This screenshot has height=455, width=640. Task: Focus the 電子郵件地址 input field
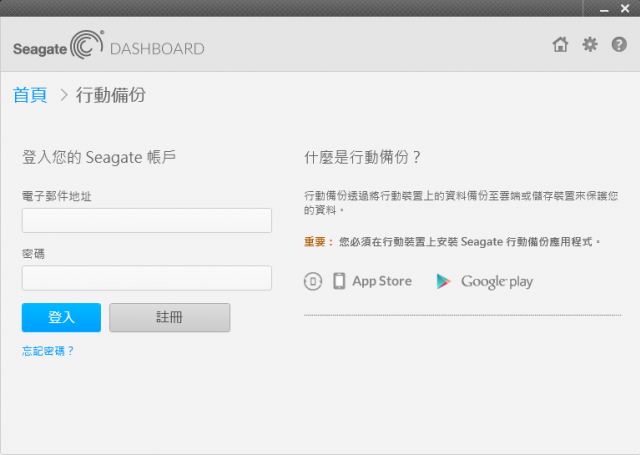click(147, 220)
